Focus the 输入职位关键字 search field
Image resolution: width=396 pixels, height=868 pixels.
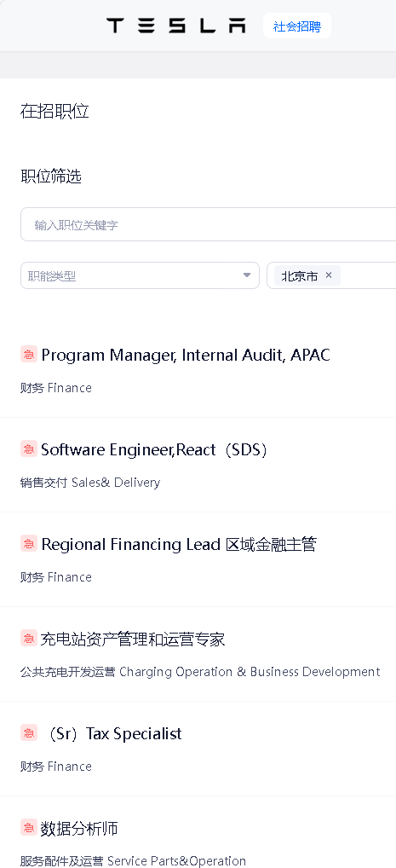[x=209, y=225]
